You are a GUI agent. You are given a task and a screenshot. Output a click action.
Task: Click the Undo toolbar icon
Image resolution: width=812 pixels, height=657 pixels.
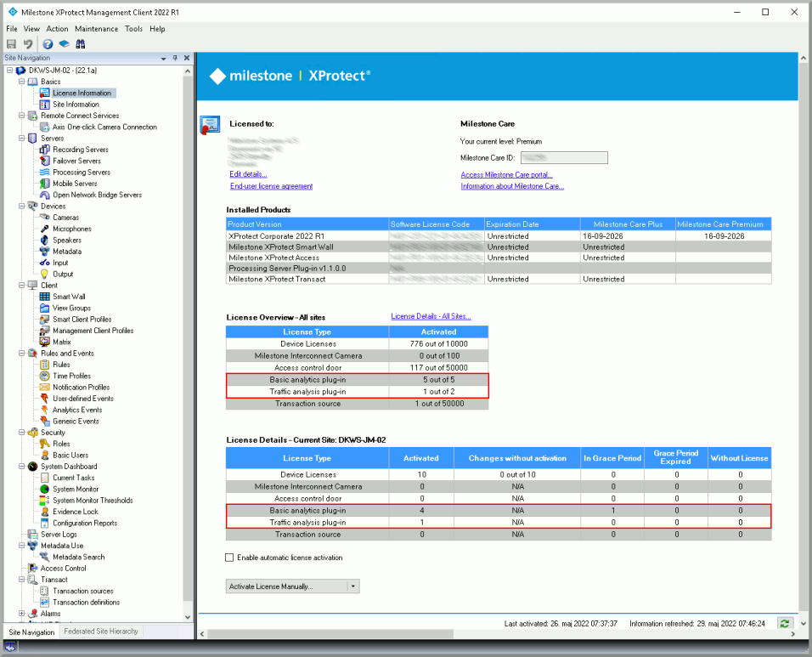click(x=28, y=43)
